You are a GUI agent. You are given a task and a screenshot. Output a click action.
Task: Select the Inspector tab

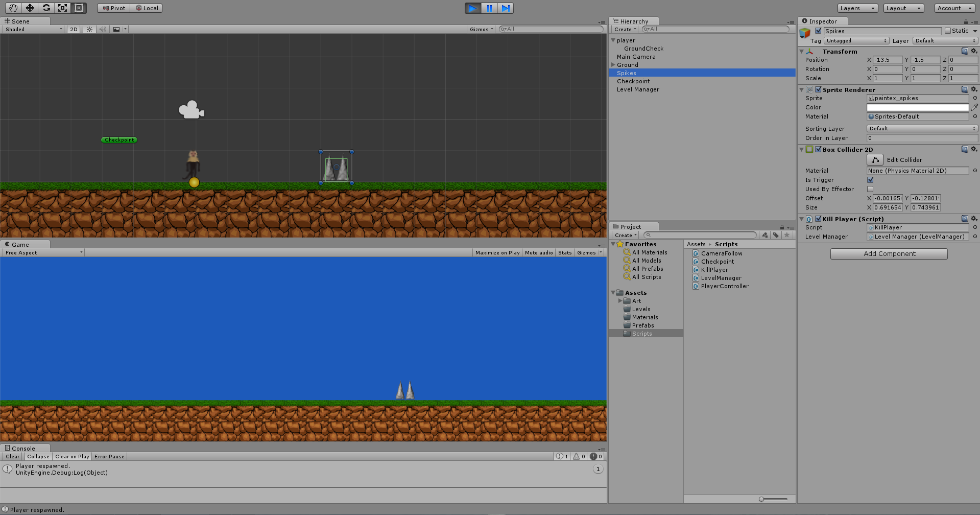pyautogui.click(x=823, y=21)
